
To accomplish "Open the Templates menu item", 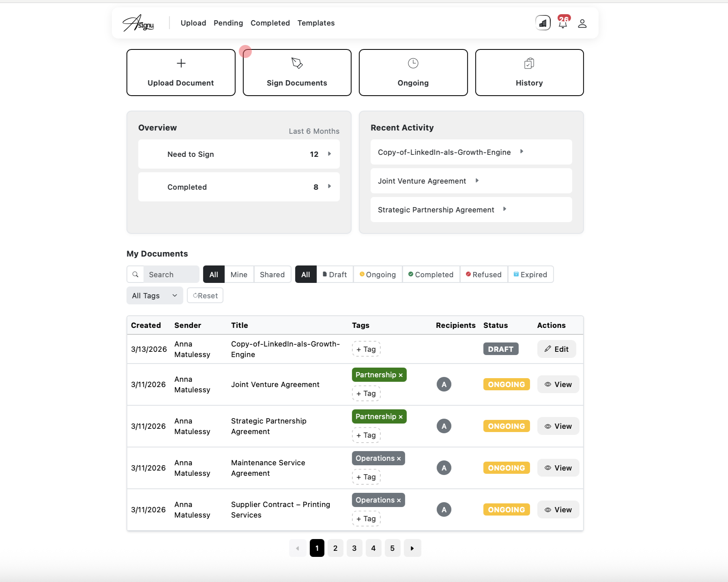I will coord(316,23).
